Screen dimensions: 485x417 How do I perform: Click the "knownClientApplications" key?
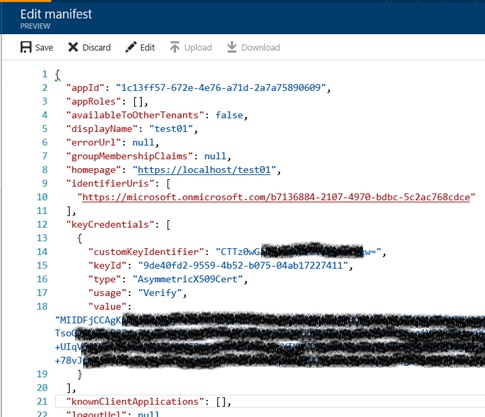click(x=135, y=402)
